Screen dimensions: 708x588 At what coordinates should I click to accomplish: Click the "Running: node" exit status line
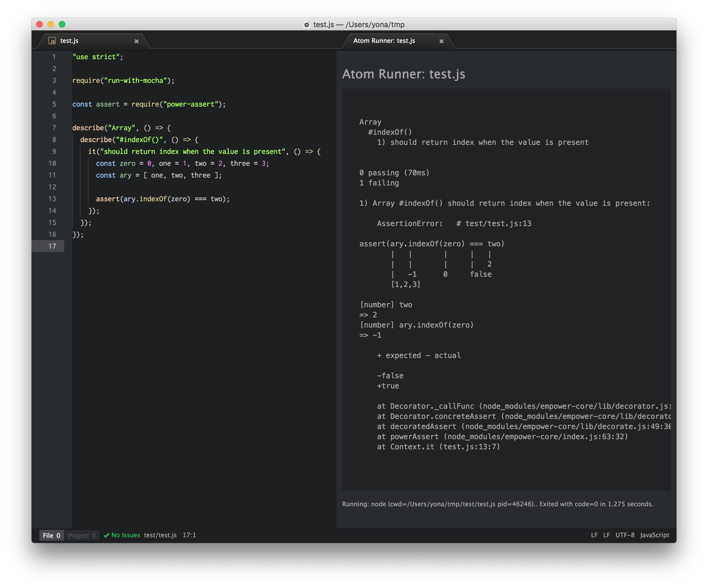pyautogui.click(x=498, y=504)
